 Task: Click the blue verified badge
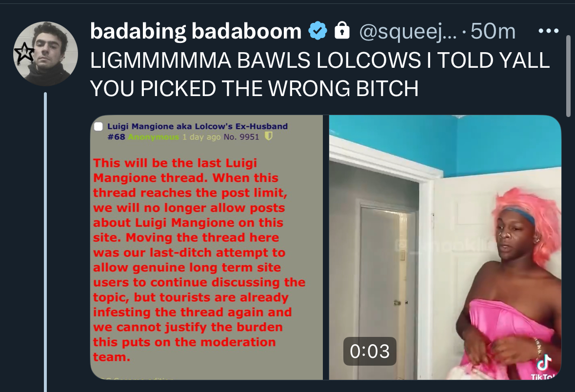317,31
